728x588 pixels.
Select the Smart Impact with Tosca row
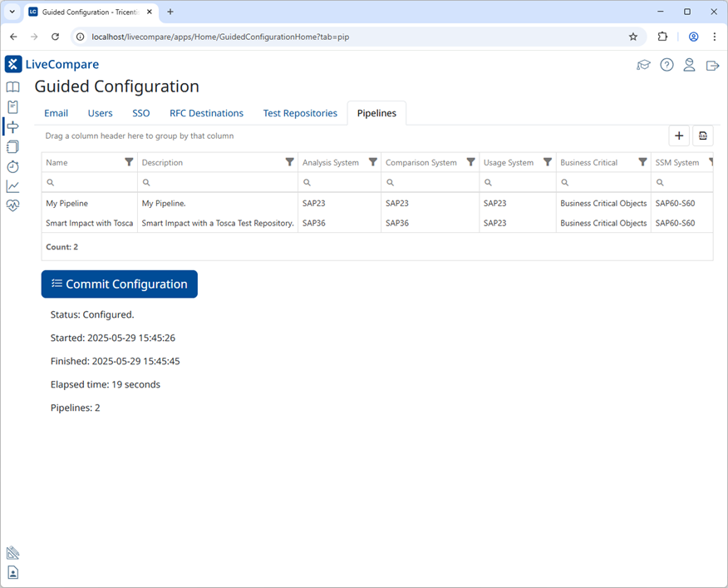[x=90, y=223]
